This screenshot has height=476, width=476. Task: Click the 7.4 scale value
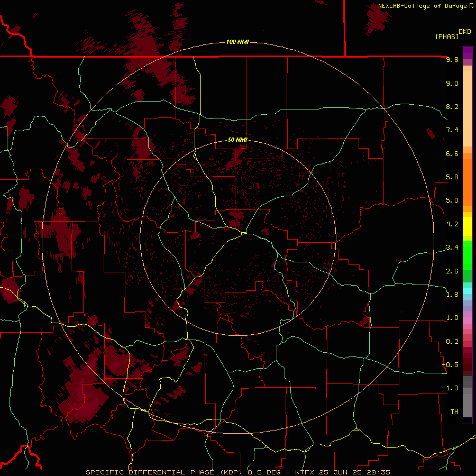[x=452, y=130]
